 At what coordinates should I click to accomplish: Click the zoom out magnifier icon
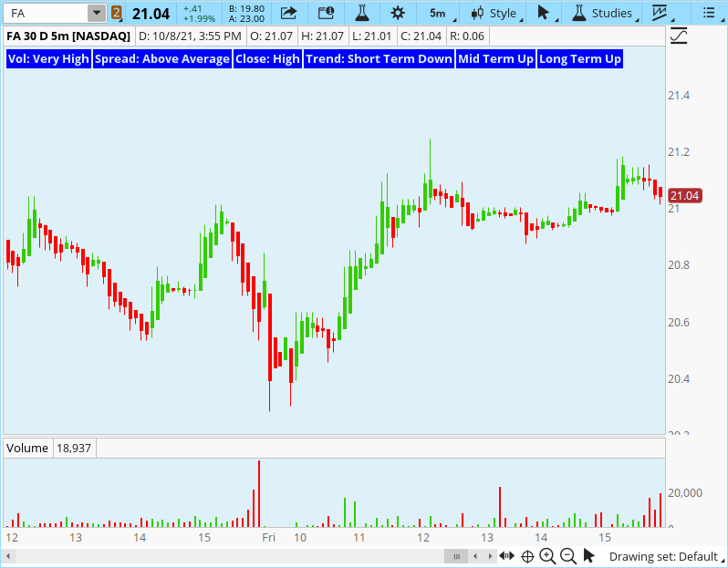pyautogui.click(x=567, y=556)
